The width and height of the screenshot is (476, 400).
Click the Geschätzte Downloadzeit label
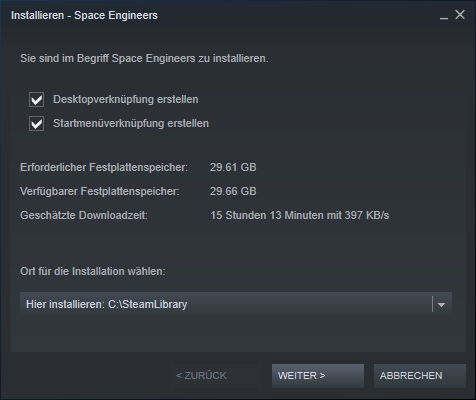[x=84, y=215]
